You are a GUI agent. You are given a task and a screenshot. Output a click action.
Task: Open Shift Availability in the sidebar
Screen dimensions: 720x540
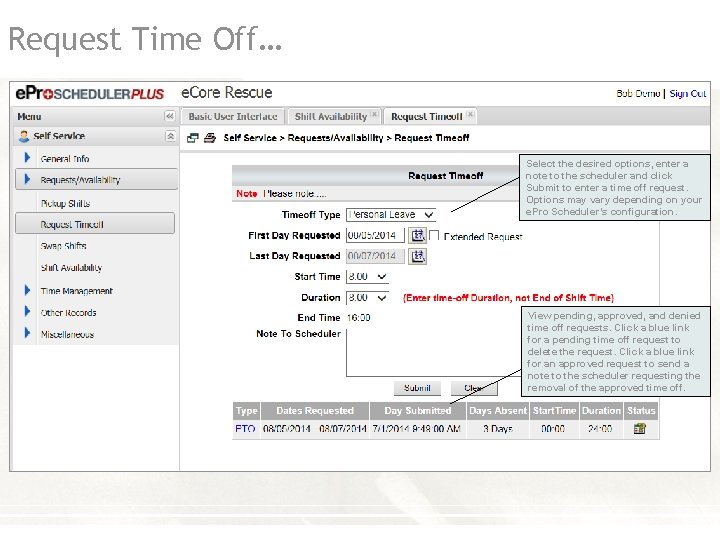[x=71, y=267]
